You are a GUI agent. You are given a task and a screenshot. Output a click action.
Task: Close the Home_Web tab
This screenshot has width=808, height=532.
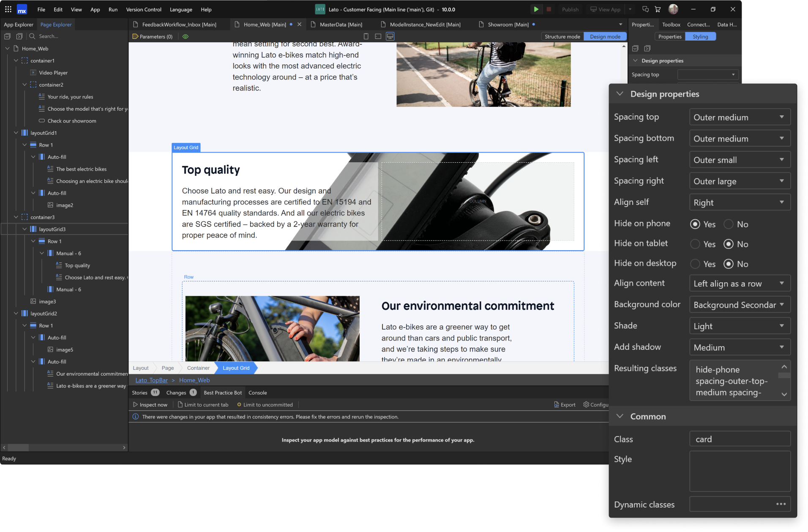click(x=299, y=25)
